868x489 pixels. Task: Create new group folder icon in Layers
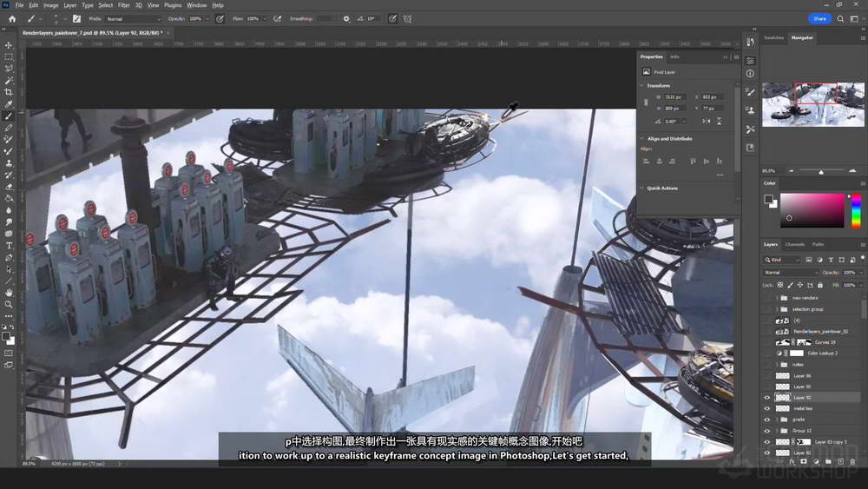(x=828, y=461)
